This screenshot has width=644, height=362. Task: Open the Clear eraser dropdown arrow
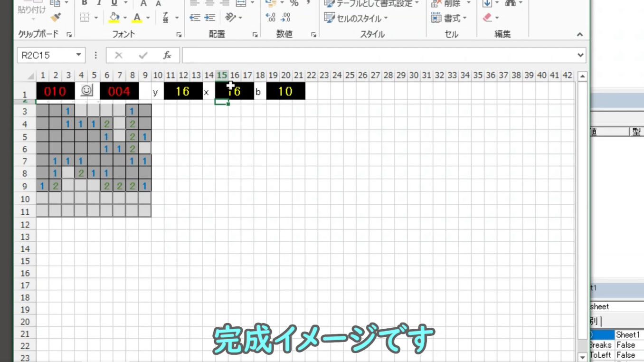[x=497, y=18]
